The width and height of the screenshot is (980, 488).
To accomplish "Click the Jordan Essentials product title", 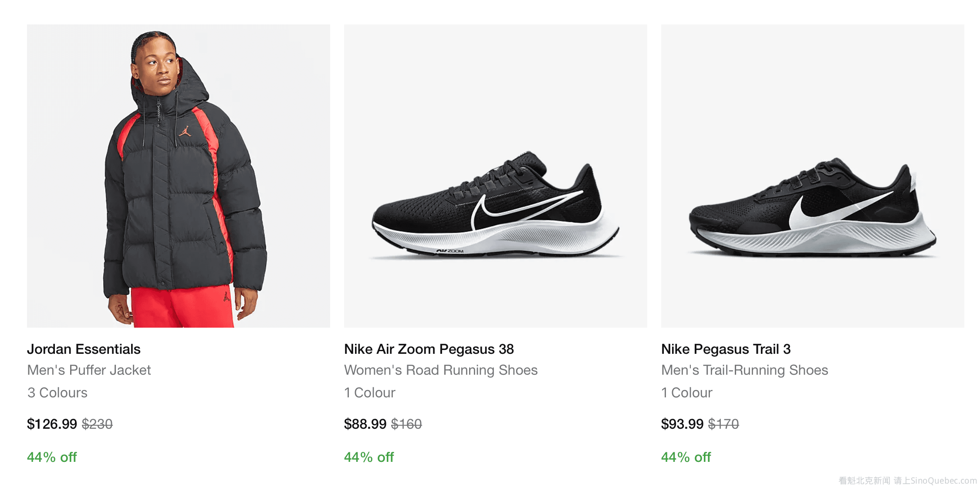I will [84, 349].
